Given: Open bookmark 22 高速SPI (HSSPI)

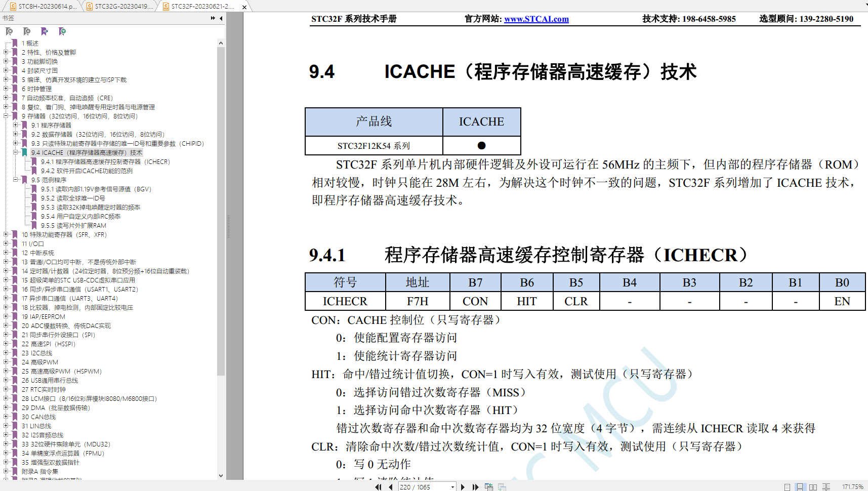Looking at the screenshot, I should click(x=49, y=344).
